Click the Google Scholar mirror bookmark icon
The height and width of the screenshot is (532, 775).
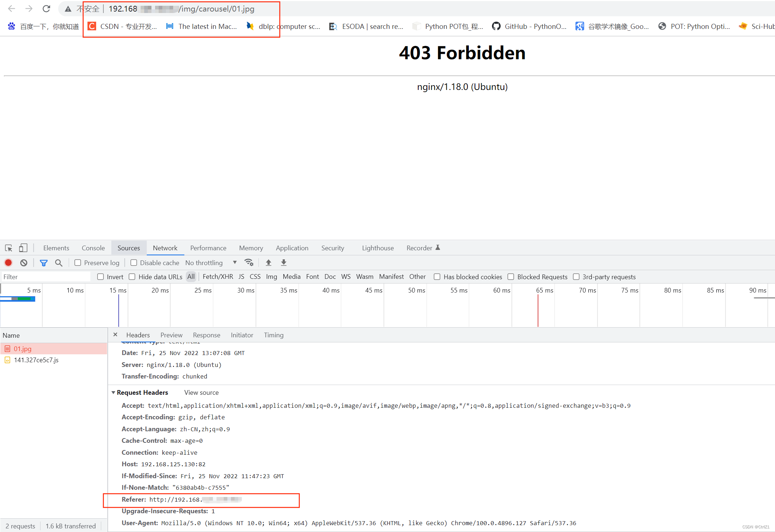pos(579,26)
